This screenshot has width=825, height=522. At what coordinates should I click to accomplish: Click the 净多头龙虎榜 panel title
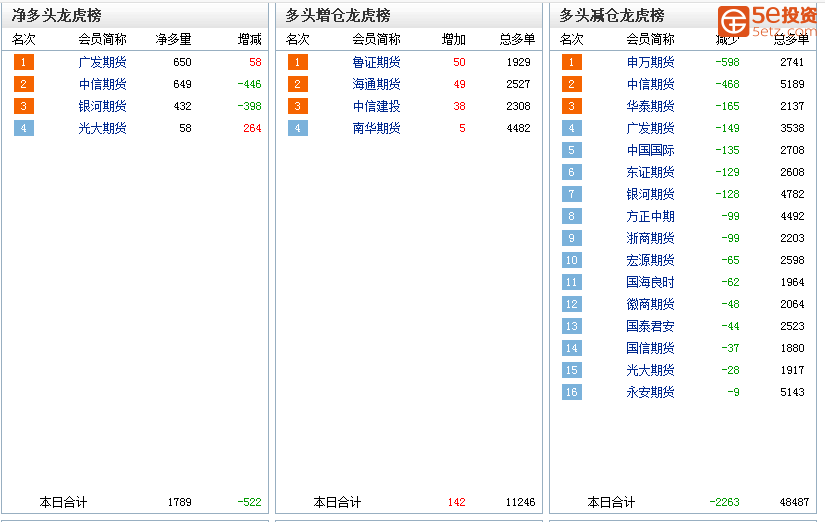point(57,15)
